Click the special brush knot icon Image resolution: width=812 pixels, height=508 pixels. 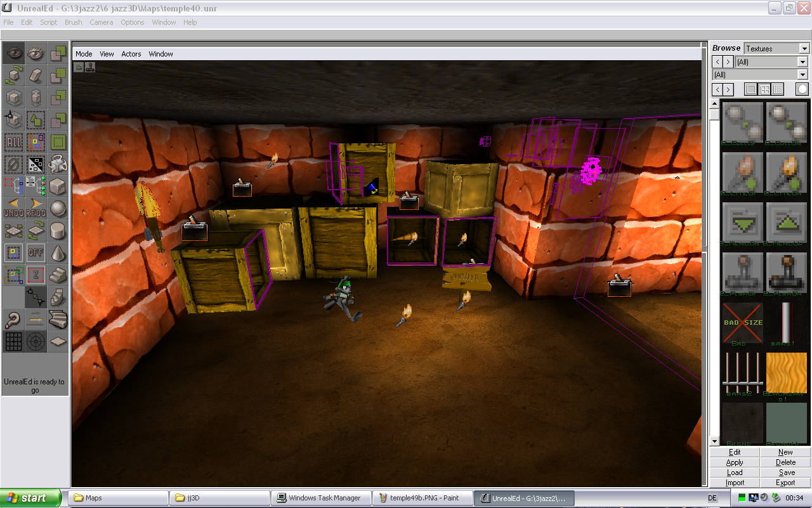click(58, 164)
